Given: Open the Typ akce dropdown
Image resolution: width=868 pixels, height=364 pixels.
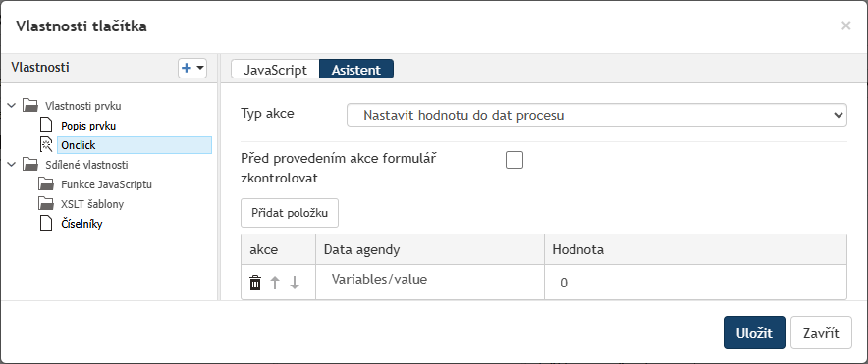Looking at the screenshot, I should coord(597,115).
